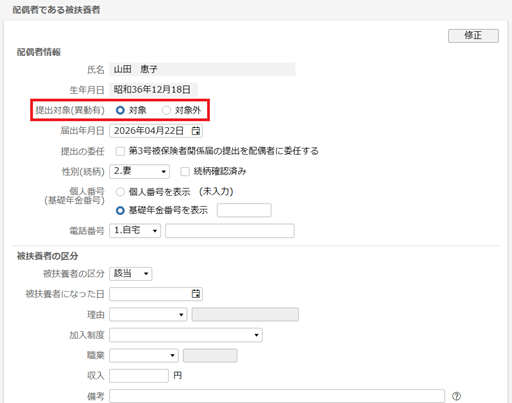Image resolution: width=512 pixels, height=403 pixels.
Task: Open the 理由 dropdown
Action: click(x=148, y=315)
